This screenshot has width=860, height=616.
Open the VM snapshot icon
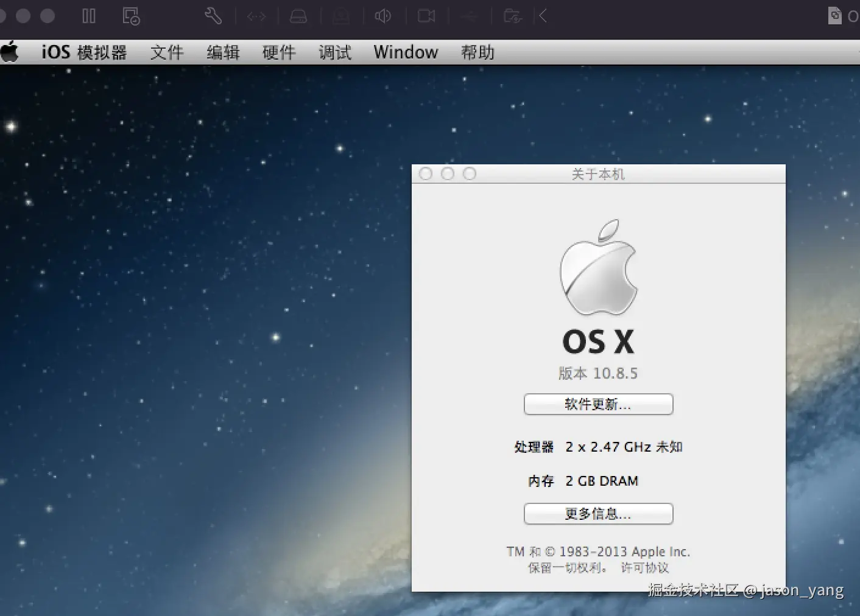tap(131, 16)
